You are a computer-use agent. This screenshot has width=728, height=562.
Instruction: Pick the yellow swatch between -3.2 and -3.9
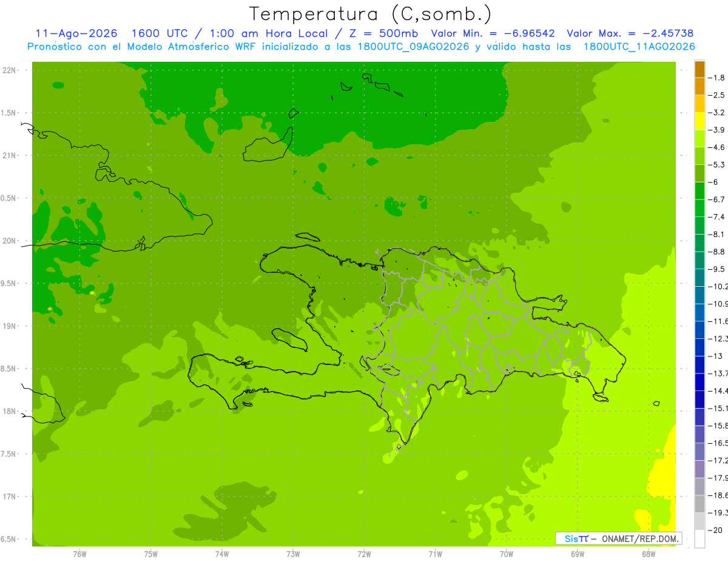point(699,121)
